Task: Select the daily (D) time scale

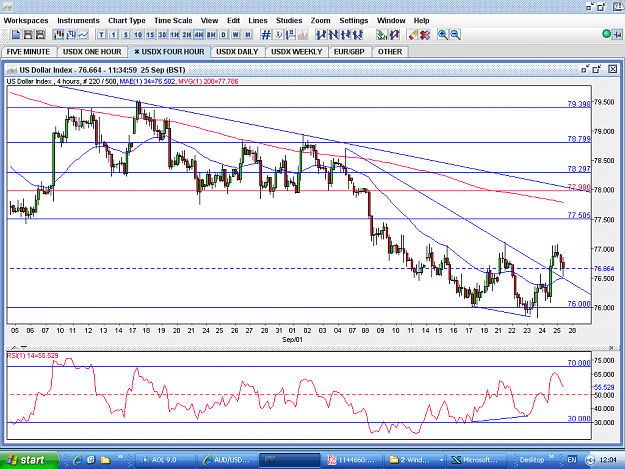Action: 224,35
